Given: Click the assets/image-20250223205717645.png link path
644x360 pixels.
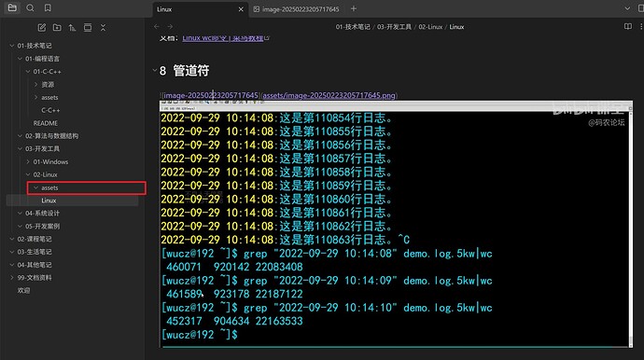Looking at the screenshot, I should (329, 95).
